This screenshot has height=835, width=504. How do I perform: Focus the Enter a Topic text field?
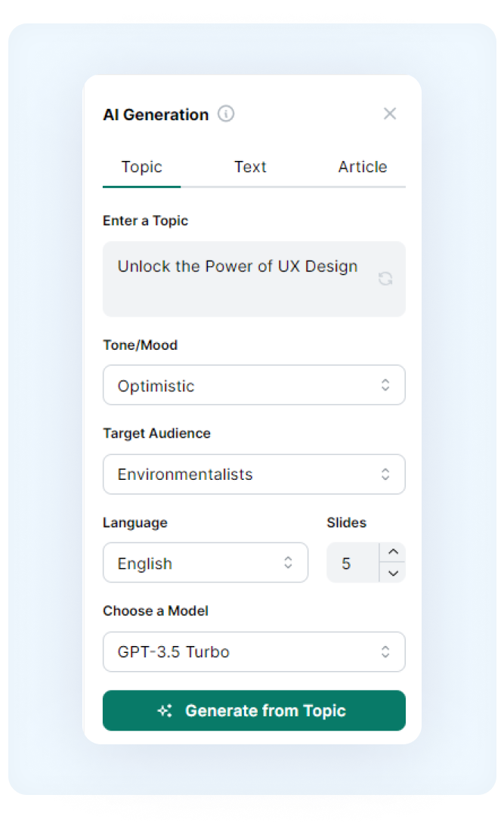[x=254, y=279]
